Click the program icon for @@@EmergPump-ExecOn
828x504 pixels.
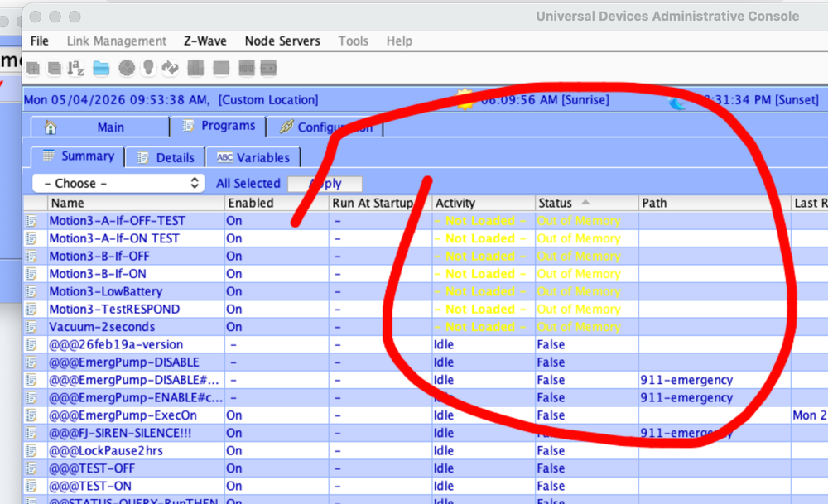31,415
